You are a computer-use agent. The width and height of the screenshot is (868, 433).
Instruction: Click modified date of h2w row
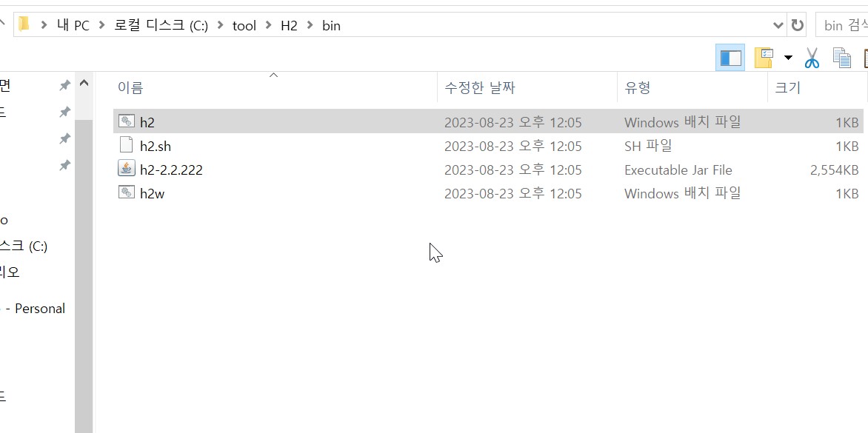(x=513, y=193)
